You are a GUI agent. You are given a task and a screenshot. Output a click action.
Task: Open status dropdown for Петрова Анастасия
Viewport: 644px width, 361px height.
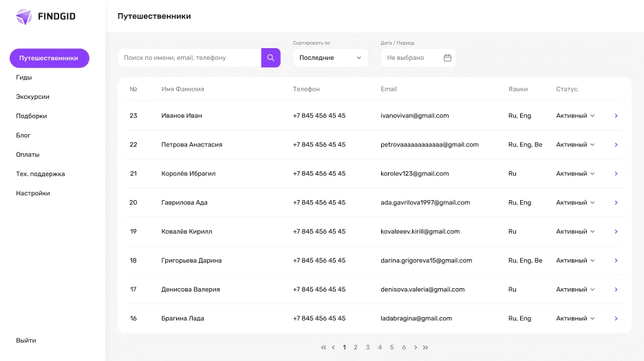pos(575,145)
